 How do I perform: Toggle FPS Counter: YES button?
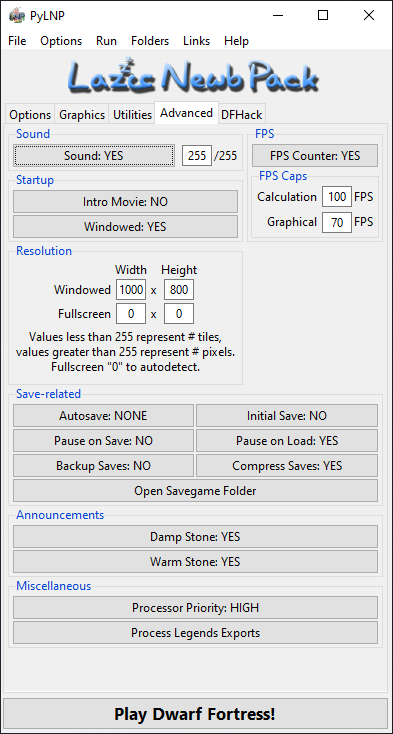point(315,155)
